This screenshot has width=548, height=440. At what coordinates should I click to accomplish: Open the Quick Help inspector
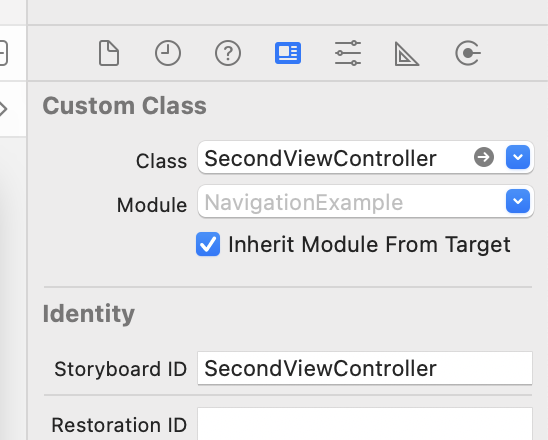click(x=228, y=53)
